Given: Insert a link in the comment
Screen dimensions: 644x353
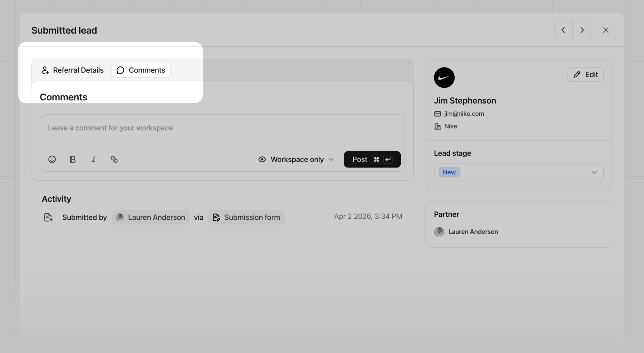Looking at the screenshot, I should [114, 159].
